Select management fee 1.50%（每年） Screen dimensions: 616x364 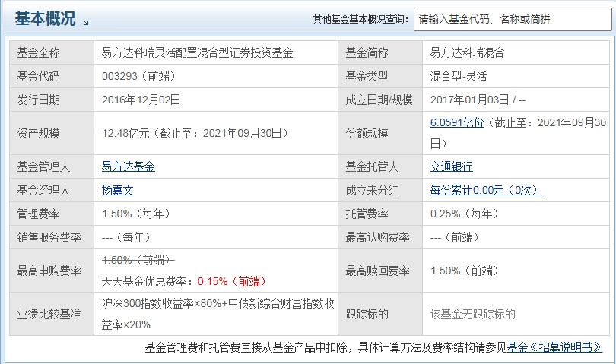(x=136, y=214)
